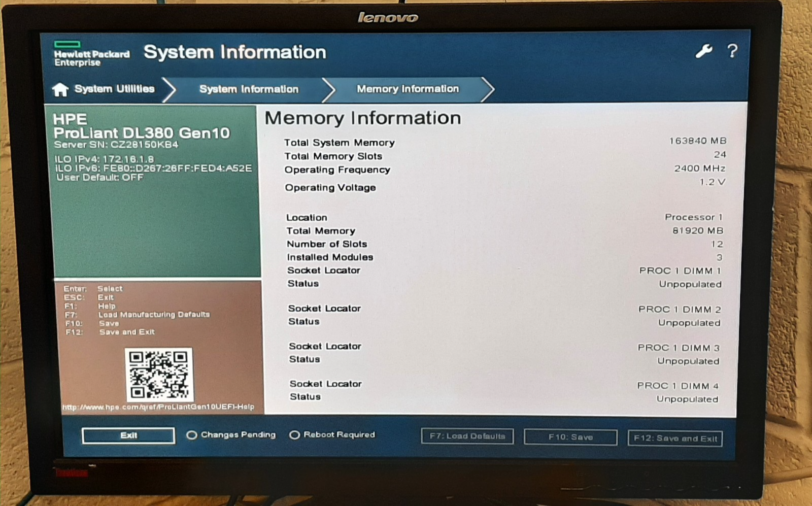Click F7: Load Defaults button
812x506 pixels.
pyautogui.click(x=467, y=436)
